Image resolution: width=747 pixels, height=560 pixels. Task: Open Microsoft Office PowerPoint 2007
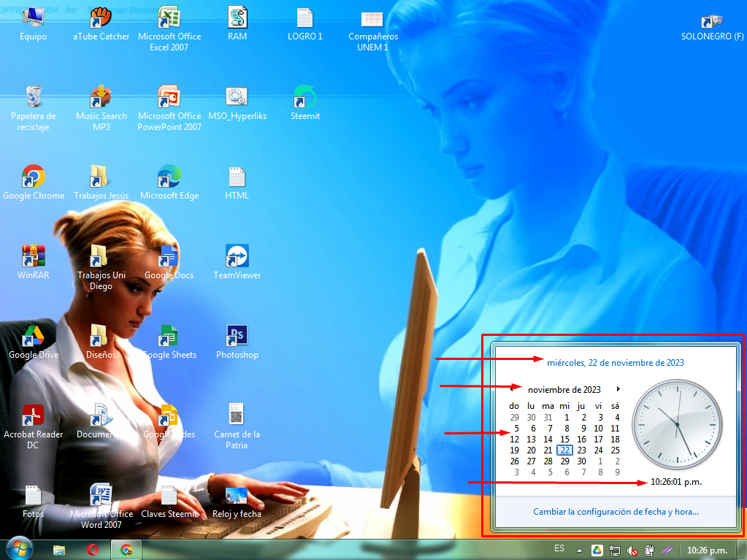pyautogui.click(x=169, y=96)
